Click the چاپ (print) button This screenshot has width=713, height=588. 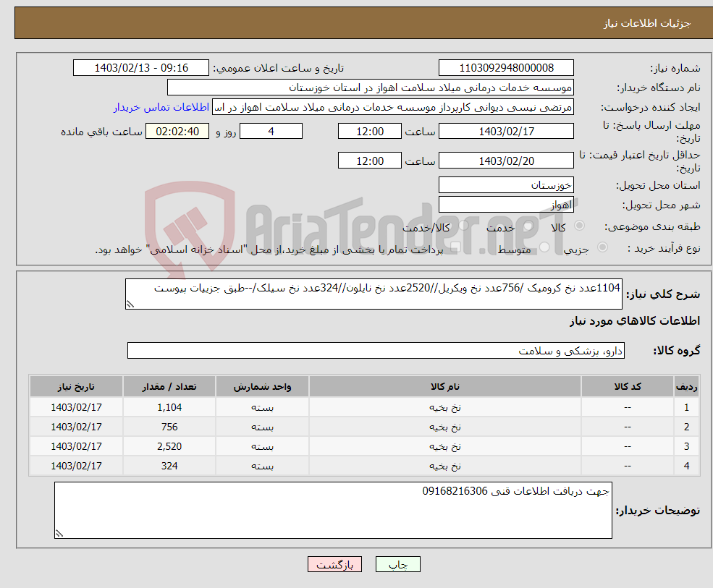[398, 564]
